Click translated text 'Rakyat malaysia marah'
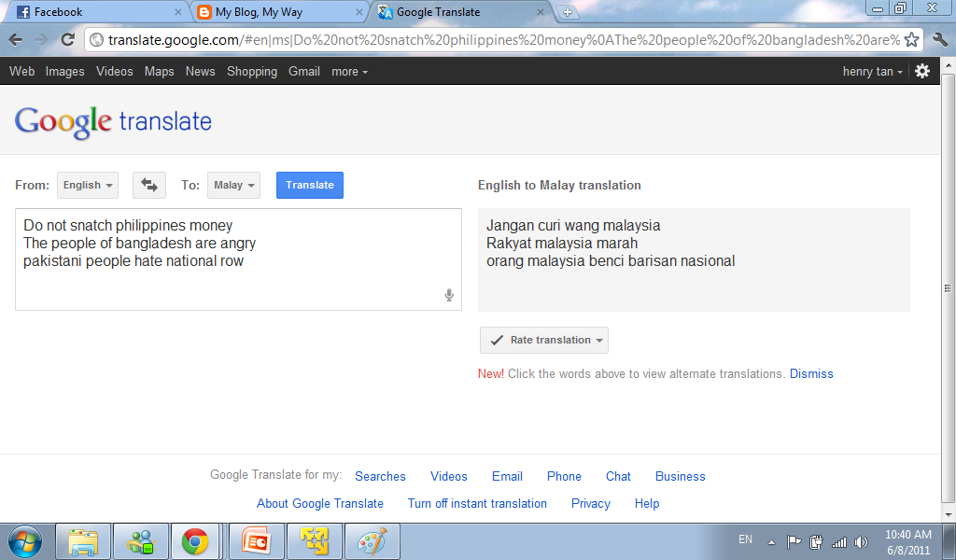 click(562, 244)
